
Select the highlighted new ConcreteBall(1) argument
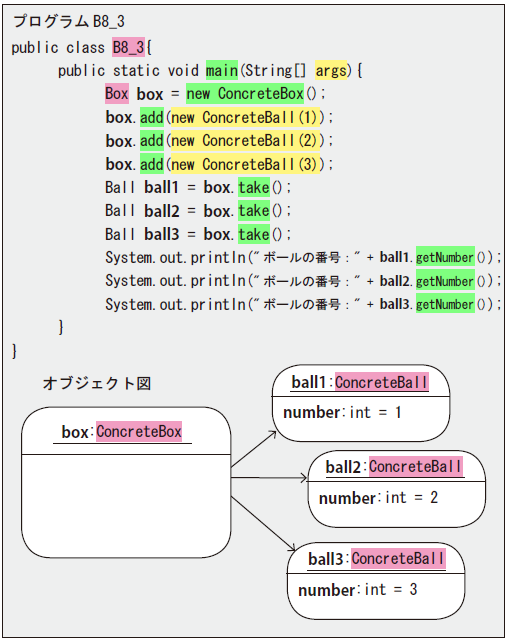245,118
